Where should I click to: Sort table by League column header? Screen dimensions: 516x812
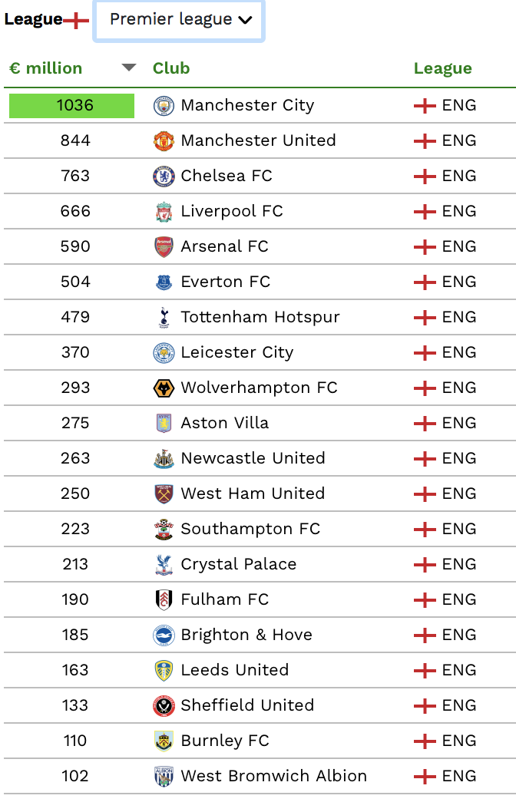(443, 68)
